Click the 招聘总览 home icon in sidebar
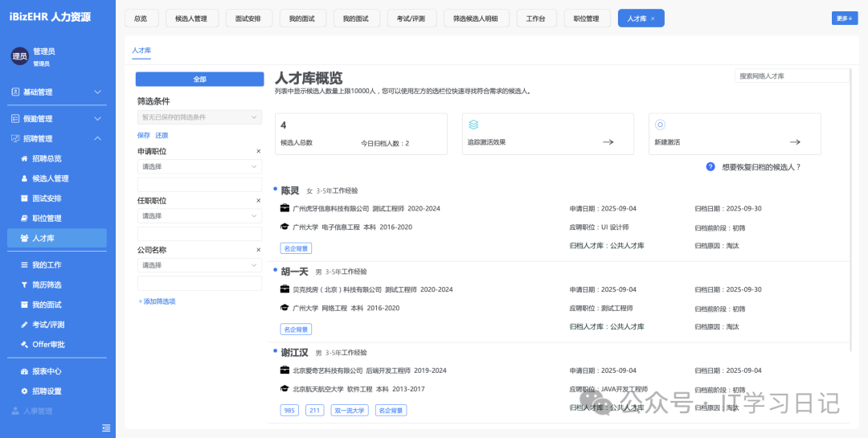The image size is (868, 438). coord(24,158)
